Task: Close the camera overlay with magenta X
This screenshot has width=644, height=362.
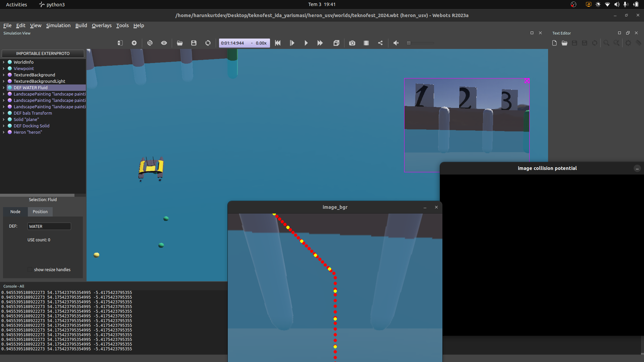Action: point(527,81)
